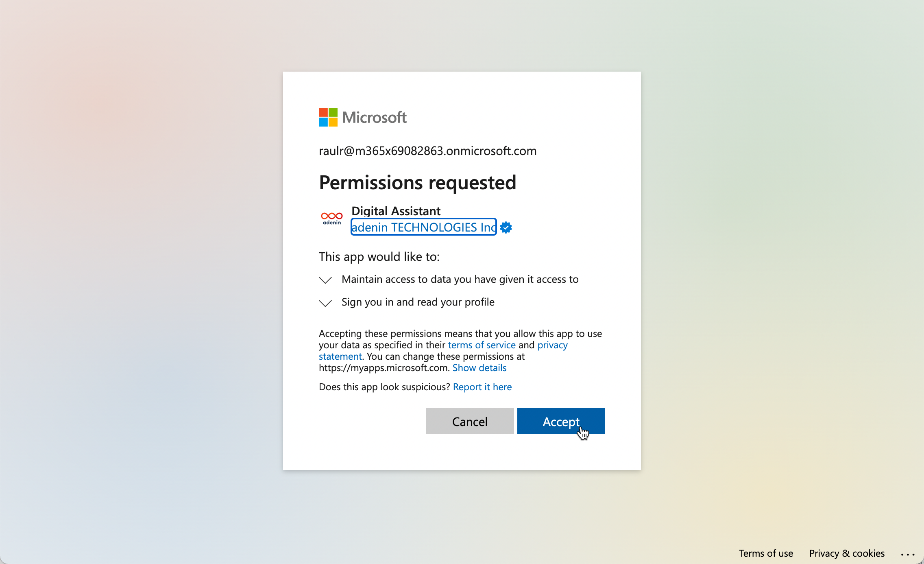Click Sign you in and read profile text
The image size is (924, 564).
tap(418, 302)
